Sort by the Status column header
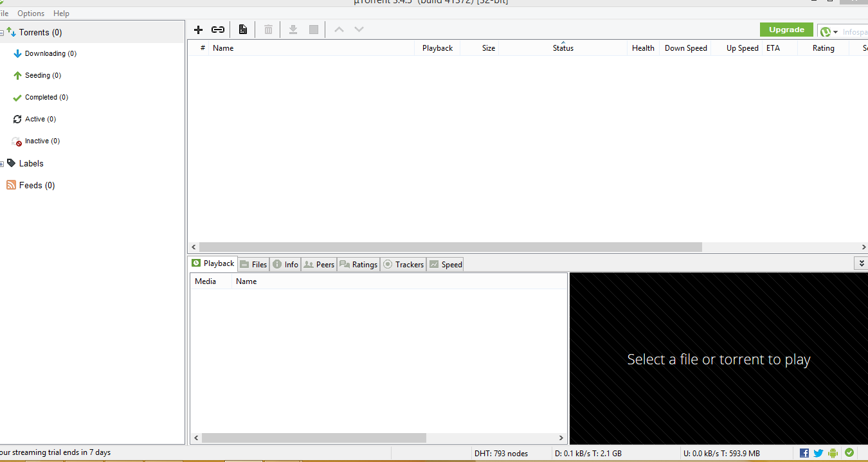 tap(563, 48)
